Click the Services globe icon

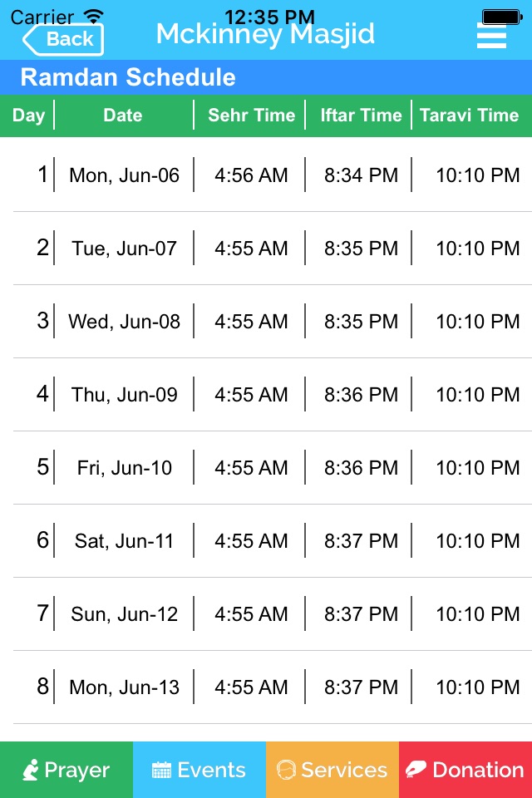[x=287, y=771]
